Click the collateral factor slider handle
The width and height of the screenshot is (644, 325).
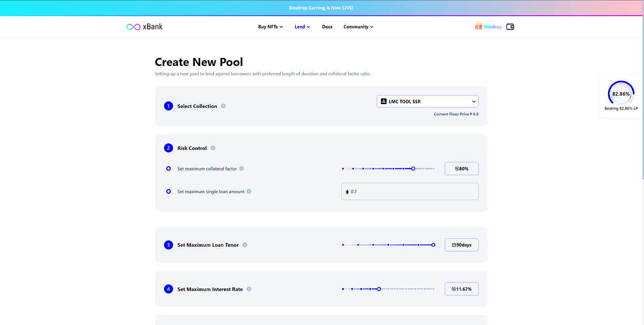[x=413, y=168]
